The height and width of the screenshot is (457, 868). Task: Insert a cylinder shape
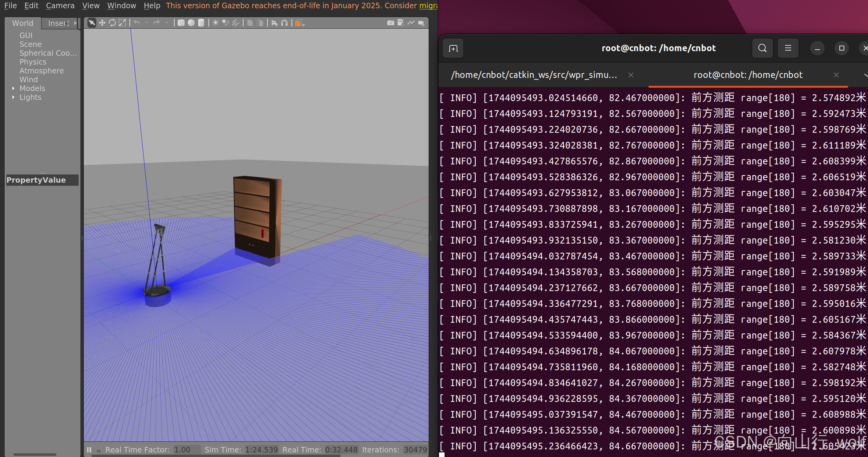point(201,23)
